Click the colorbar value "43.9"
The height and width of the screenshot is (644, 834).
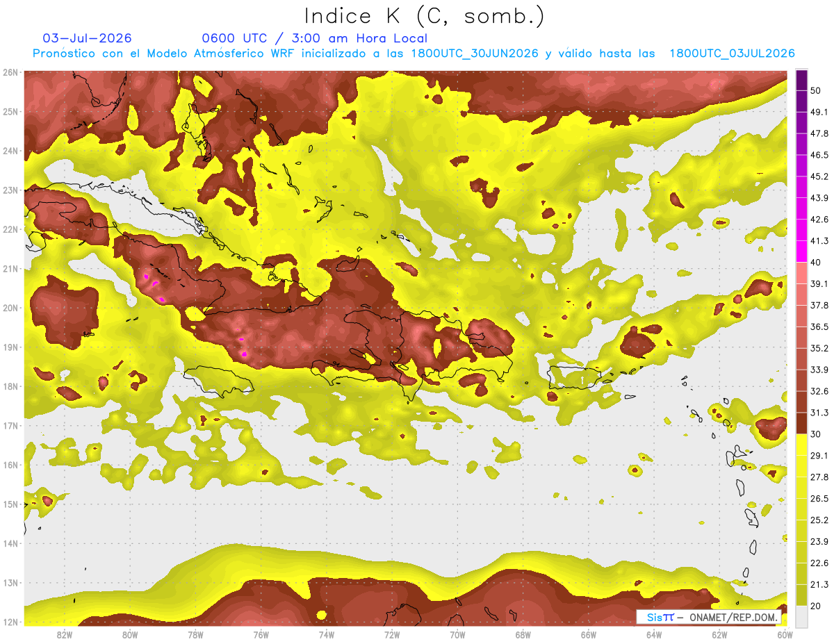click(820, 198)
